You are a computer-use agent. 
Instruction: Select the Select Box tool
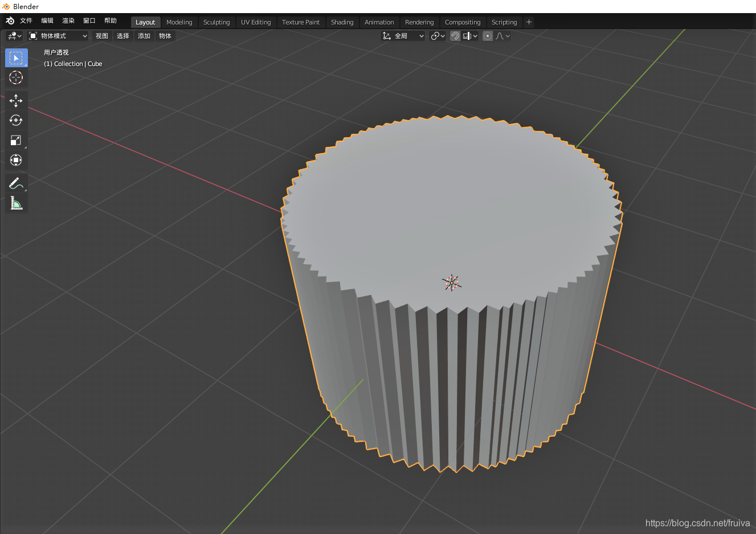pos(16,58)
